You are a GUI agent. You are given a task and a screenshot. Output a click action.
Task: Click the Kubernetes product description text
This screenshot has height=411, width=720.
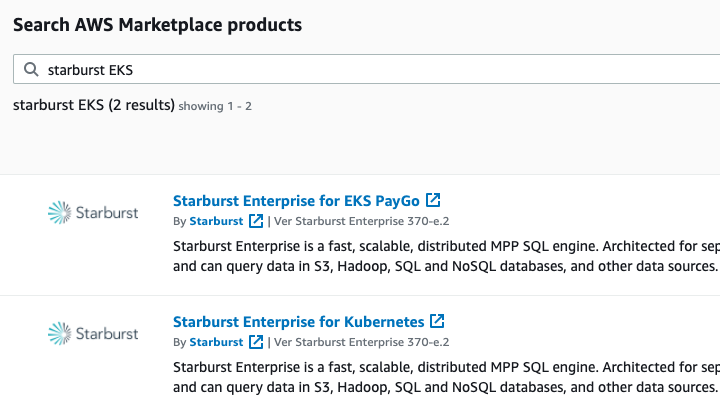446,377
